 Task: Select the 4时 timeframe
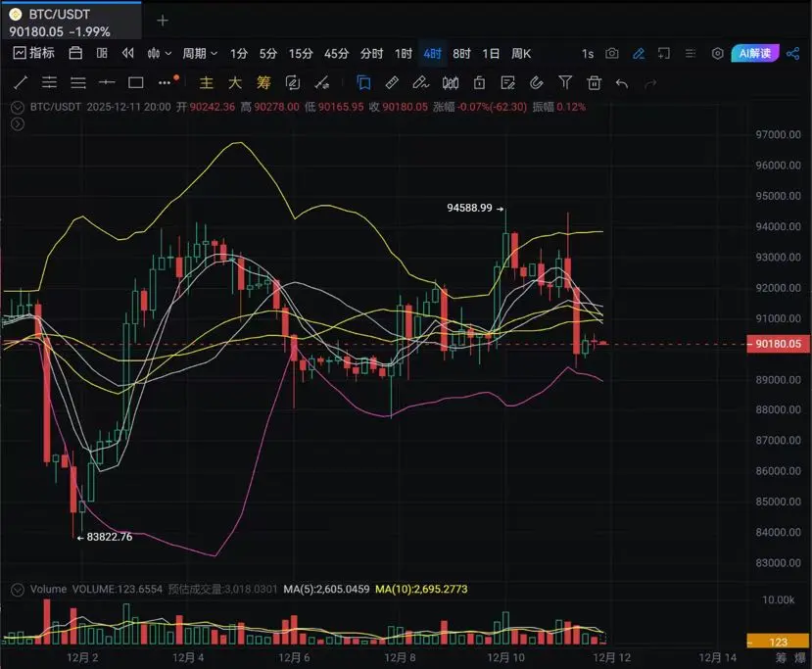[x=432, y=53]
